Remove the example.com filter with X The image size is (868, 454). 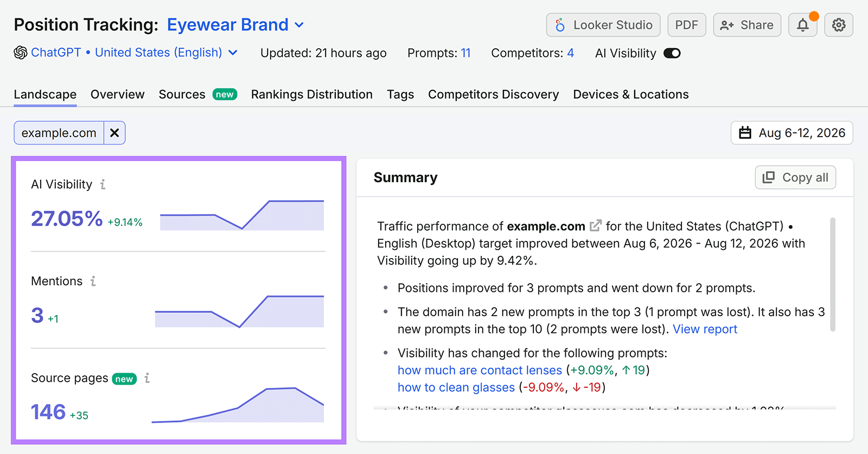point(114,133)
